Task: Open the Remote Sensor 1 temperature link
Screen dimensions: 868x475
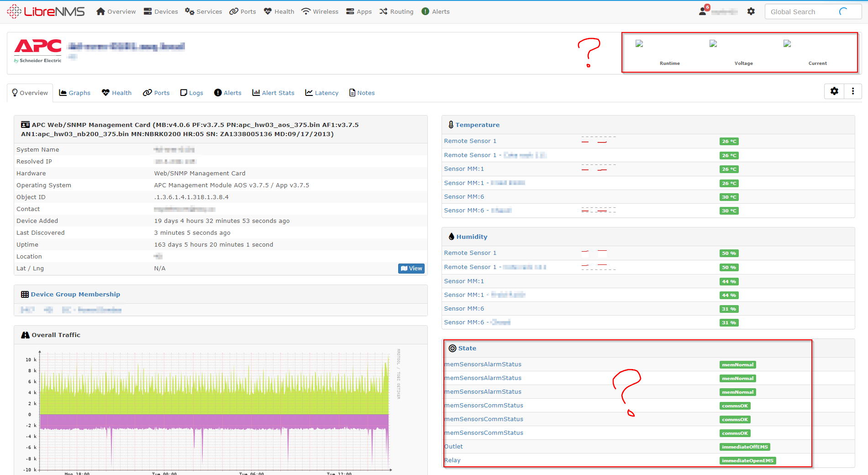Action: 470,141
